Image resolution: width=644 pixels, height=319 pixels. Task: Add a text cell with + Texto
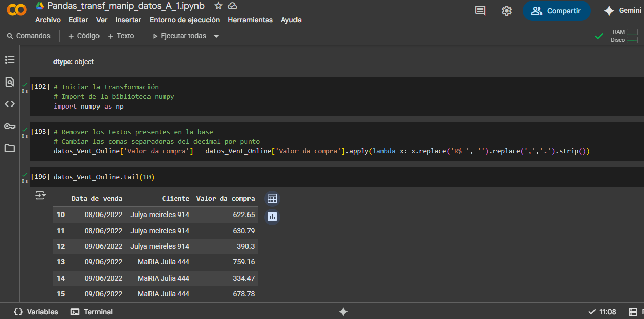tap(121, 36)
